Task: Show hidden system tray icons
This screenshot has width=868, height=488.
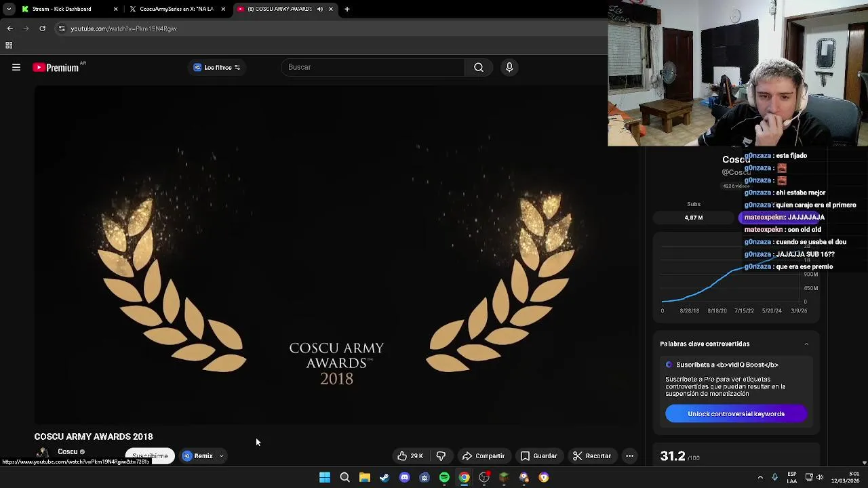Action: click(760, 478)
